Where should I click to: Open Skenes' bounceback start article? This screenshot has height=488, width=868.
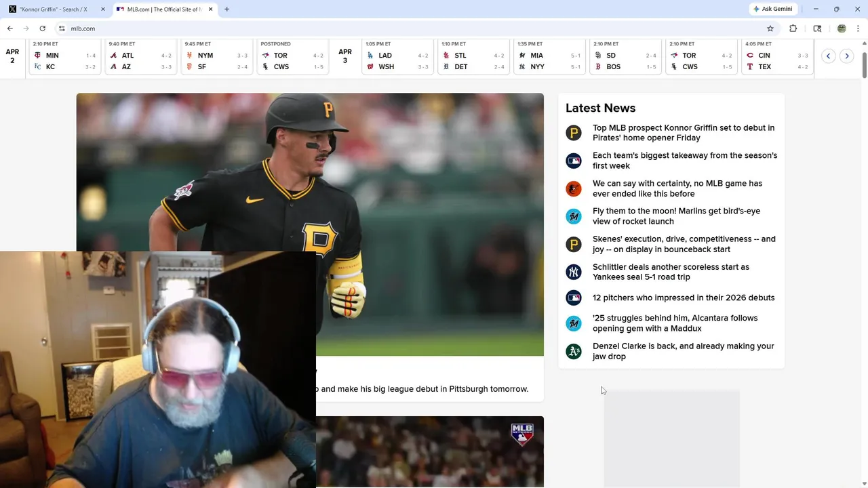pyautogui.click(x=684, y=244)
